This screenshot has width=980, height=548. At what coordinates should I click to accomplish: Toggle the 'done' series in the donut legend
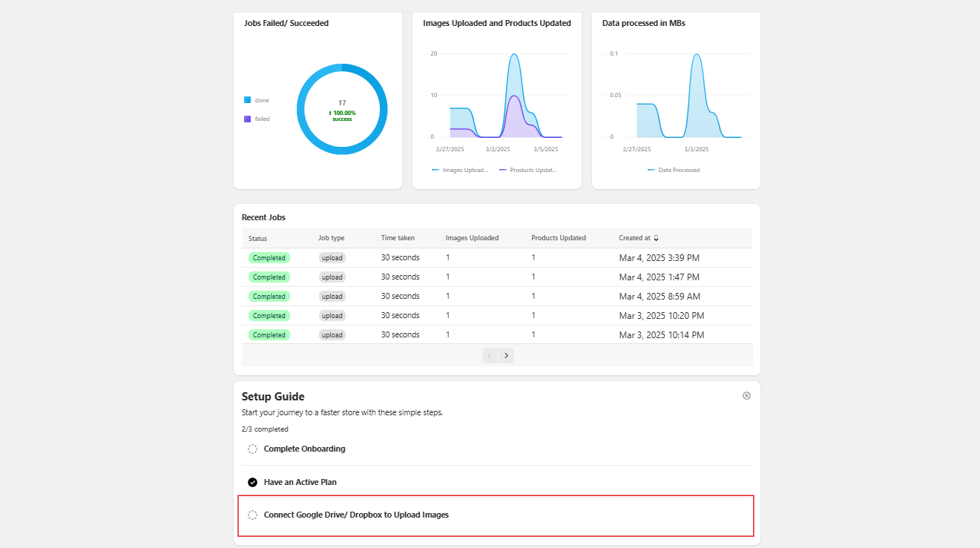point(256,99)
